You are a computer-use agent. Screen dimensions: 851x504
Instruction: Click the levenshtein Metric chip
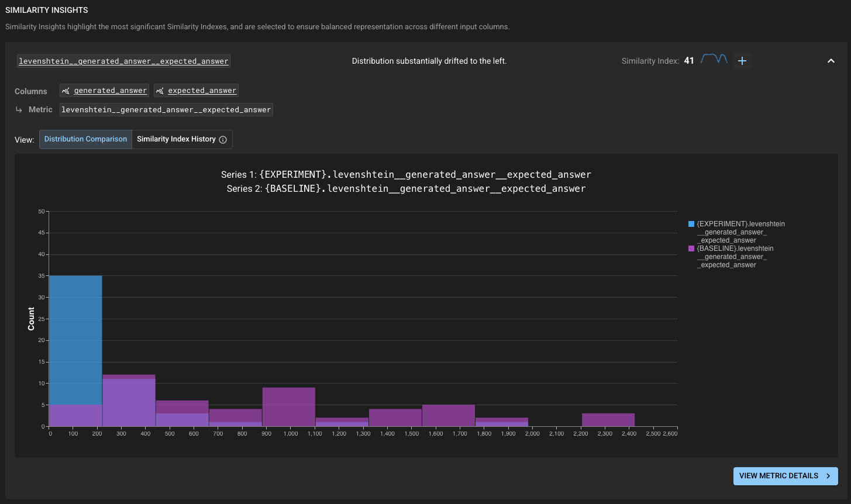coord(166,109)
